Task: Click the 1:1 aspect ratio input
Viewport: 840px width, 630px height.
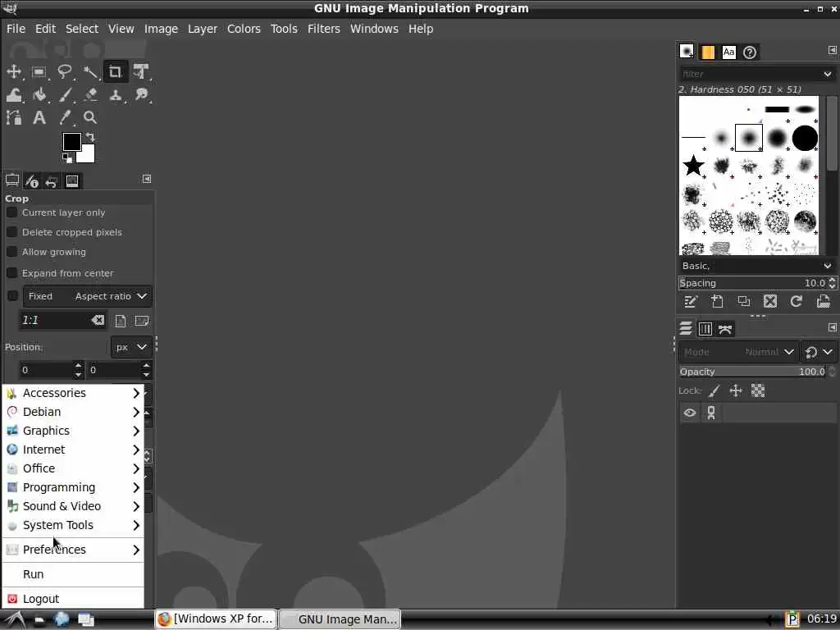Action: click(x=53, y=321)
